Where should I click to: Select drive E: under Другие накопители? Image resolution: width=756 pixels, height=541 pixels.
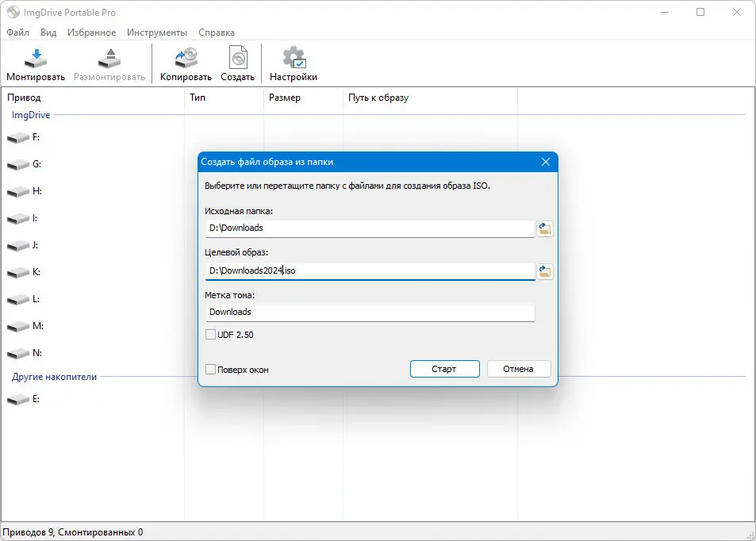click(x=18, y=400)
